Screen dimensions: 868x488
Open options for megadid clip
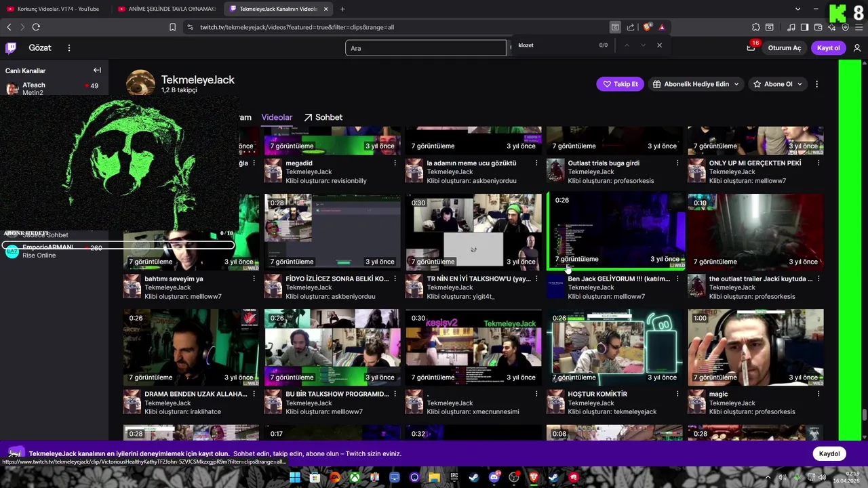pos(395,163)
